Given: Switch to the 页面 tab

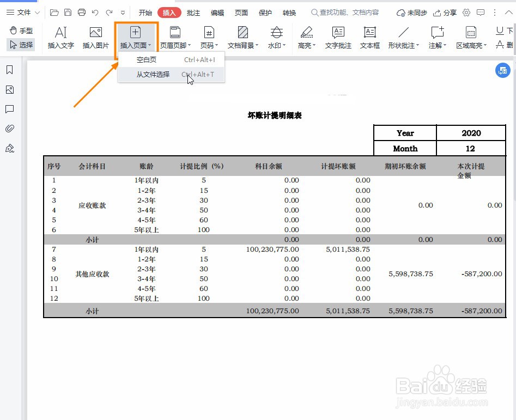Looking at the screenshot, I should coord(241,13).
